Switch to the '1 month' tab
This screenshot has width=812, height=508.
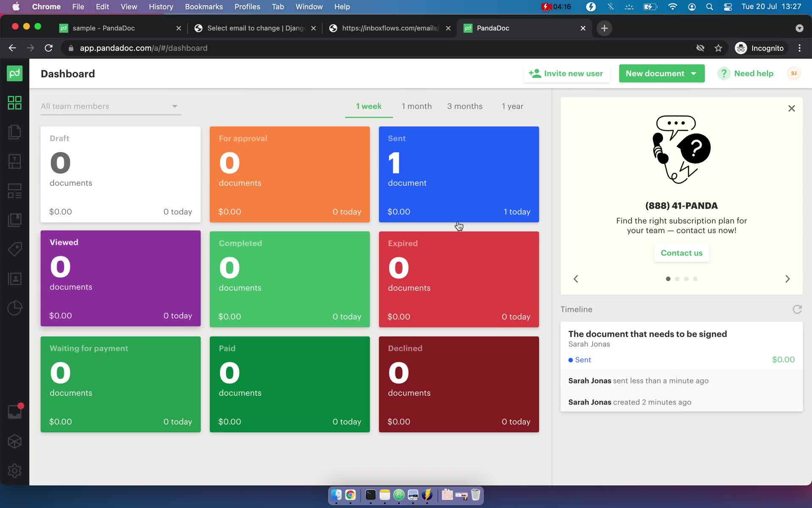[416, 106]
